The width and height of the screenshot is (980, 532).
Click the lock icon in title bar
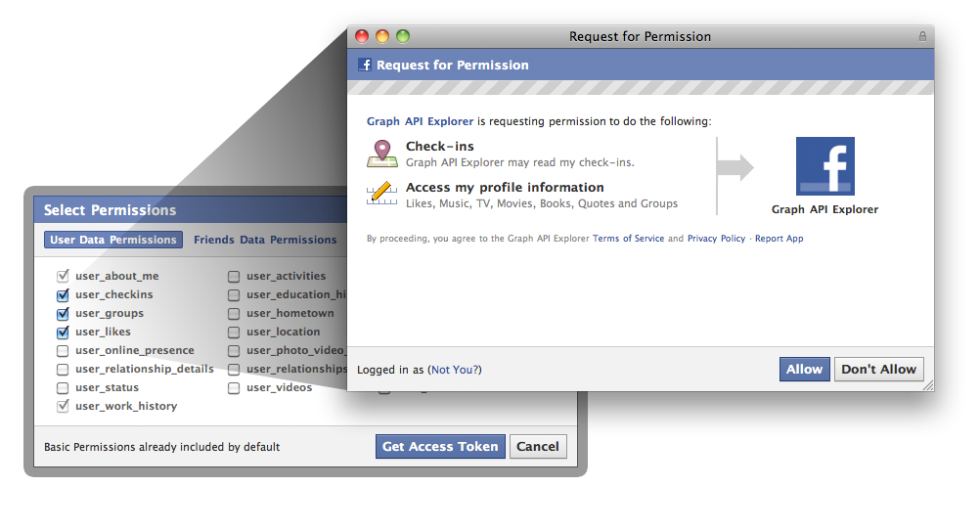pyautogui.click(x=921, y=36)
